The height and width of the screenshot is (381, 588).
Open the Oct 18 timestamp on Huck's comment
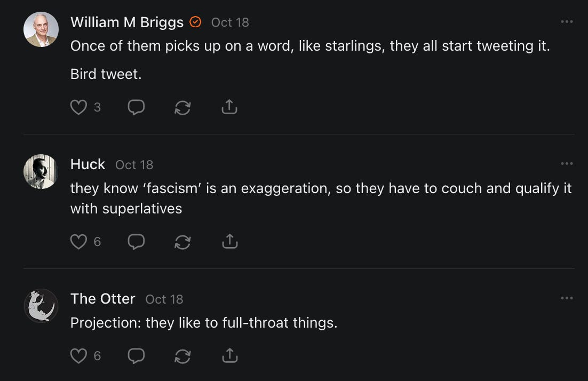[134, 165]
